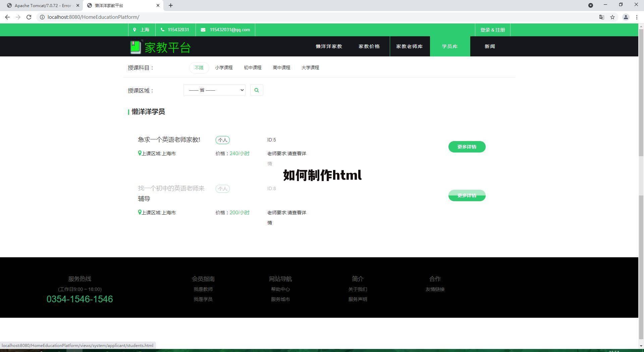Open the 登录 & 注册 link

click(x=492, y=30)
